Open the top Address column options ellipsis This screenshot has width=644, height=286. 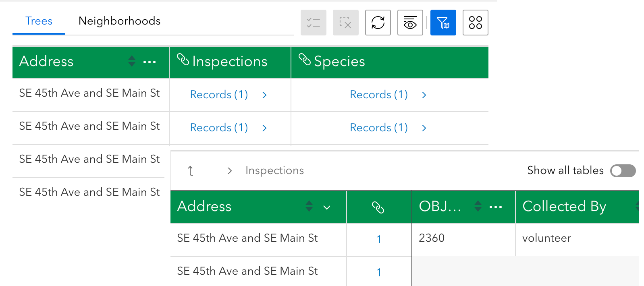click(150, 62)
